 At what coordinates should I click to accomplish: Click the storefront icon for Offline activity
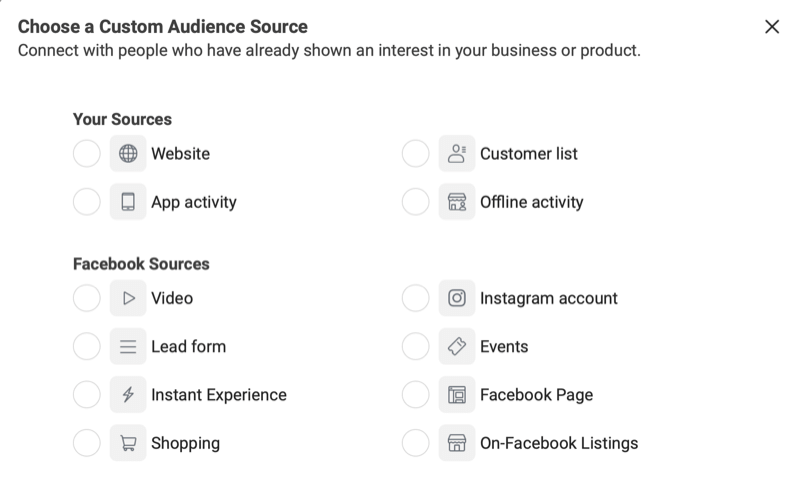[x=457, y=202]
